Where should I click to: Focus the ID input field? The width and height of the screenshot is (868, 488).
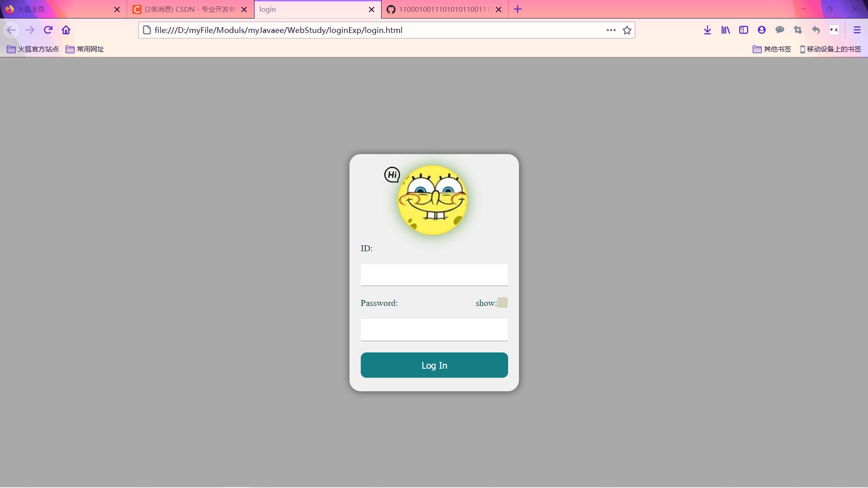434,275
